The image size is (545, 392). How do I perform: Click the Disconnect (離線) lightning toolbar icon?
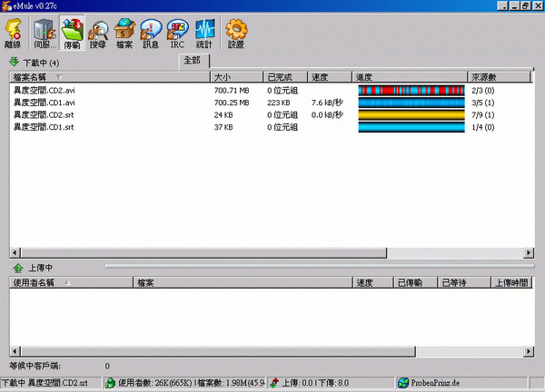pyautogui.click(x=13, y=33)
